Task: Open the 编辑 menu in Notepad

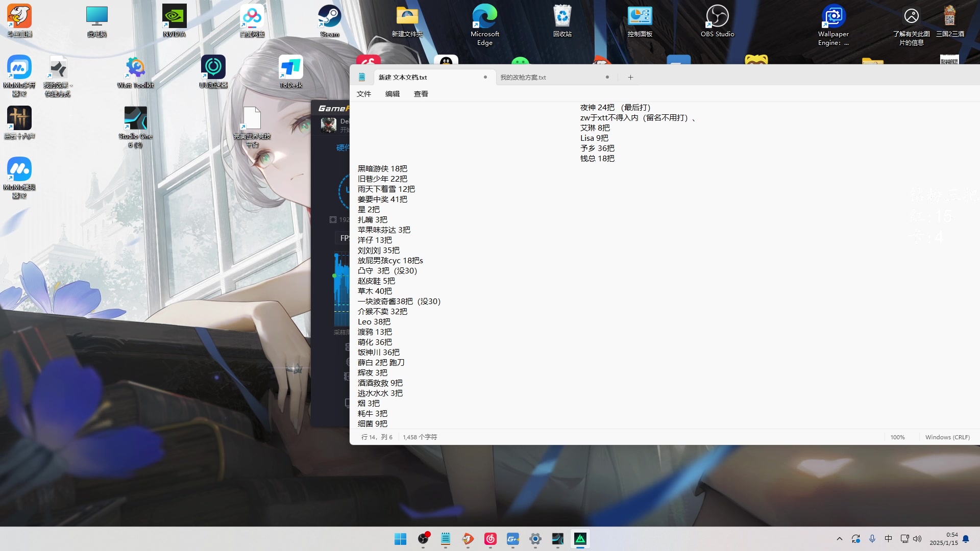Action: (393, 94)
